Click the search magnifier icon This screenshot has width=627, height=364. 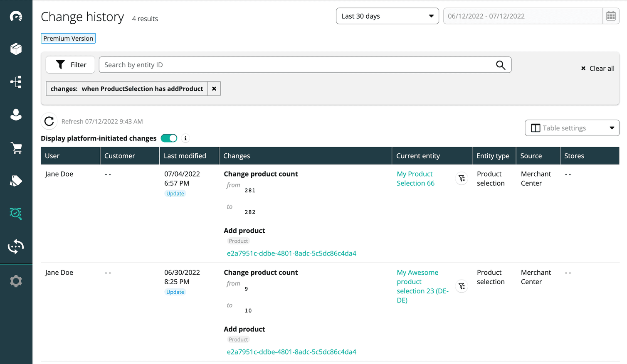tap(500, 64)
